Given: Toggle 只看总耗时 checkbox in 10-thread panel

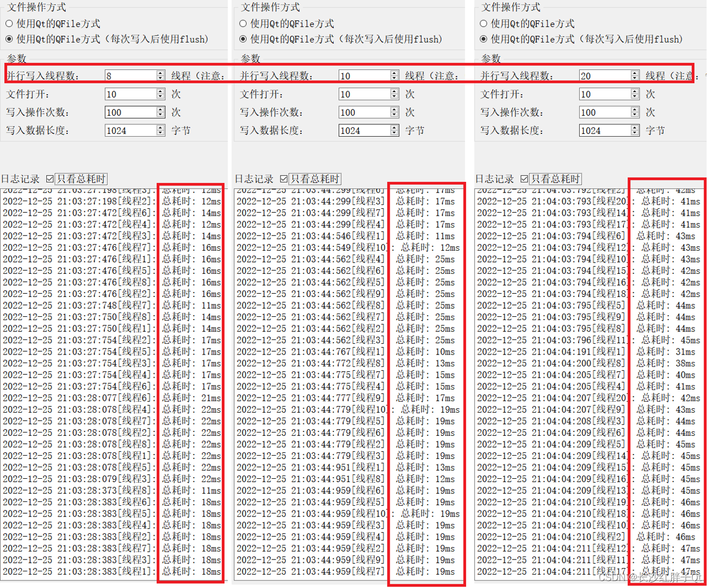Looking at the screenshot, I should click(x=284, y=179).
